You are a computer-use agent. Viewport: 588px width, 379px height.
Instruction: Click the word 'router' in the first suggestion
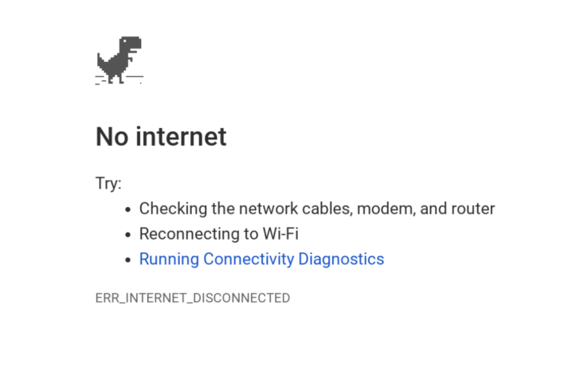[473, 209]
